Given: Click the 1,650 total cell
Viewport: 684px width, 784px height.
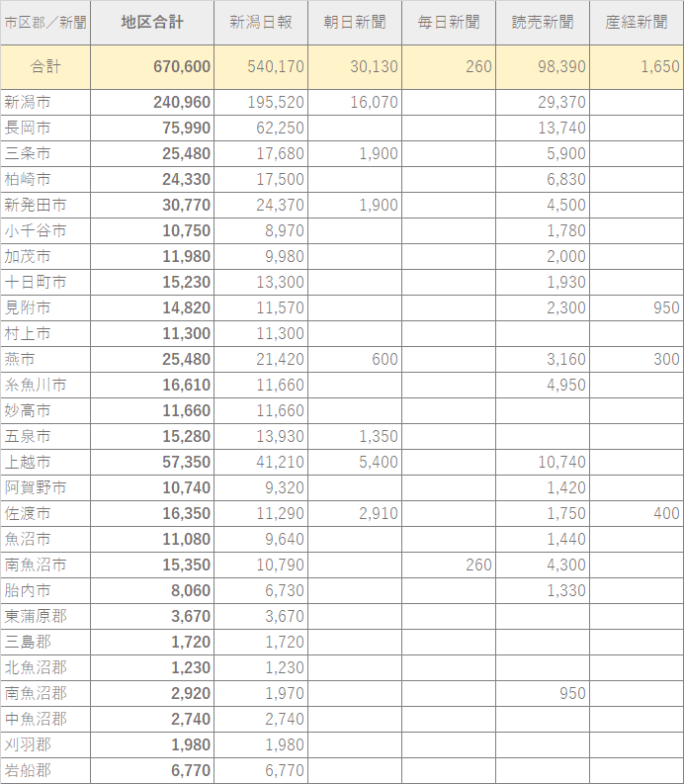Looking at the screenshot, I should 660,66.
